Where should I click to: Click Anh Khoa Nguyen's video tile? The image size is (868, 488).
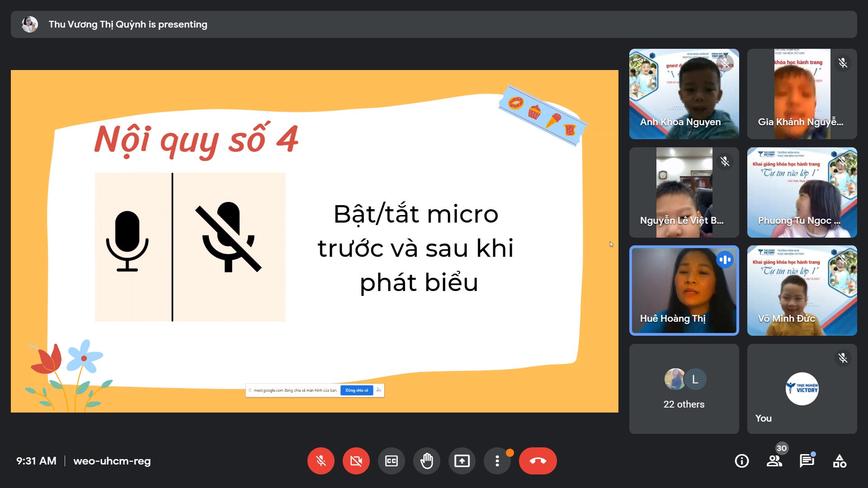(x=684, y=94)
